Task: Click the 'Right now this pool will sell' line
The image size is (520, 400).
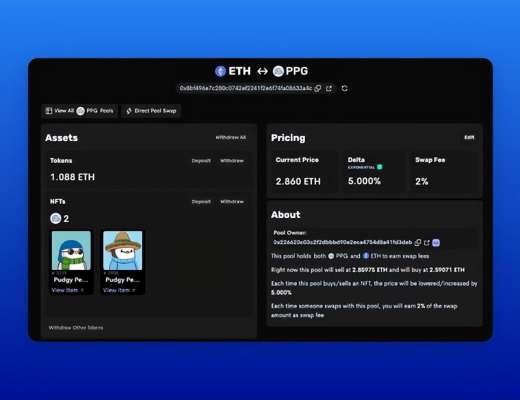Action: 368,270
